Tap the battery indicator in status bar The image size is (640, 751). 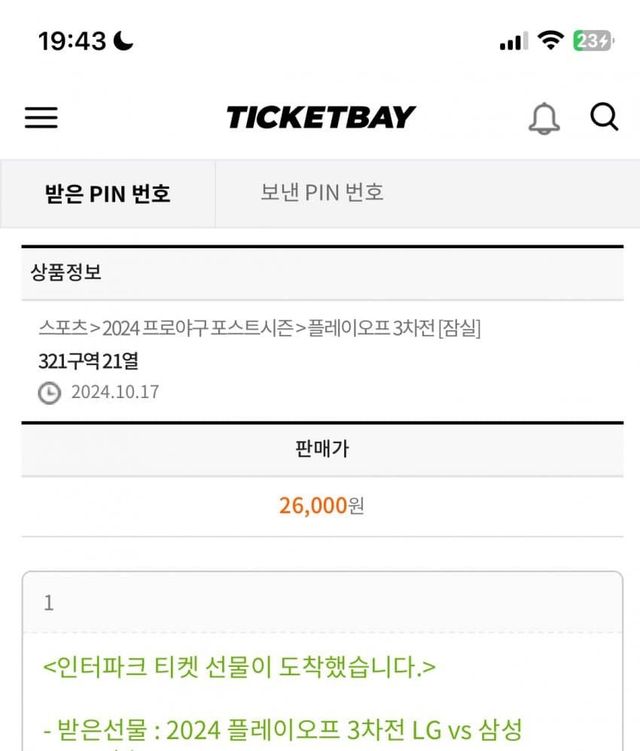coord(592,41)
